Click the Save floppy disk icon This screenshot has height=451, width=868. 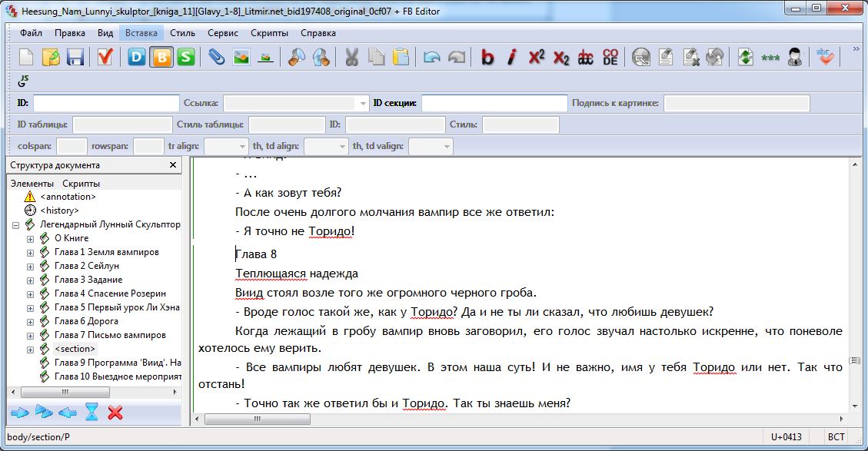(x=75, y=58)
